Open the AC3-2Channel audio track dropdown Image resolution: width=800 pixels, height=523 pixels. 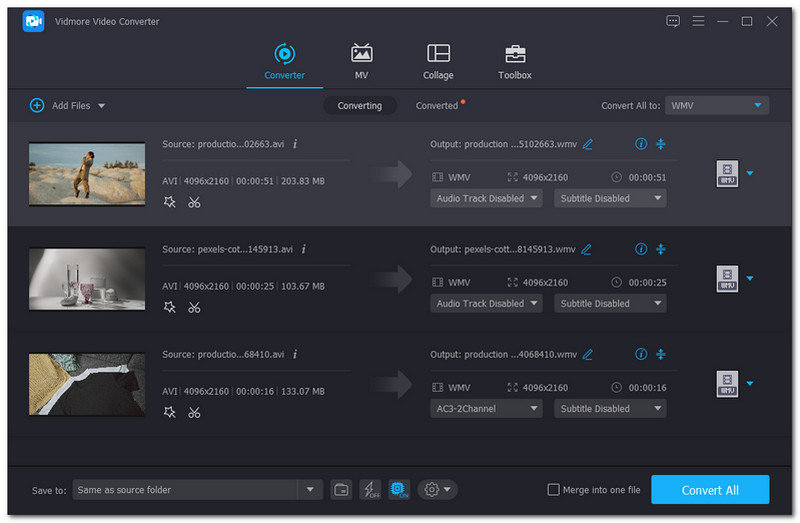[487, 408]
